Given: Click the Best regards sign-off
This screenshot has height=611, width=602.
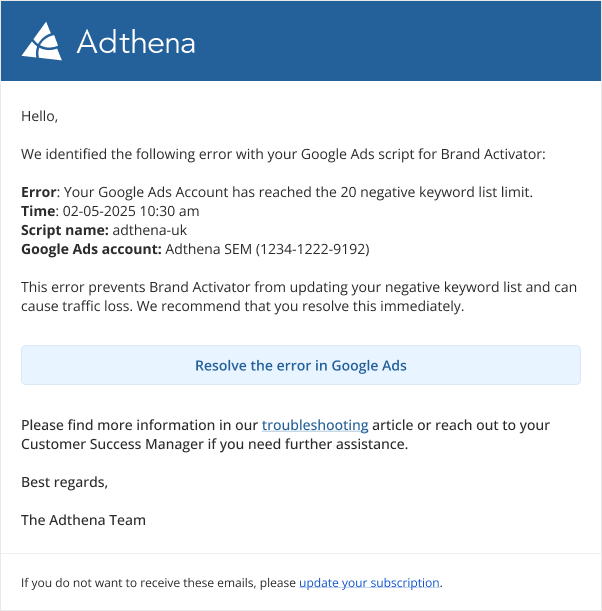Looking at the screenshot, I should (x=64, y=482).
